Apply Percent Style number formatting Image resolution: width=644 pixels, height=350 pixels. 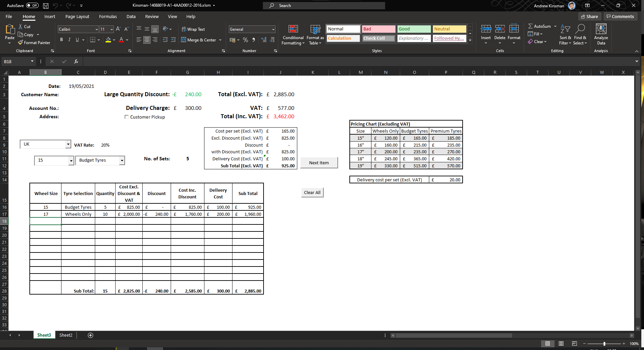pyautogui.click(x=246, y=40)
